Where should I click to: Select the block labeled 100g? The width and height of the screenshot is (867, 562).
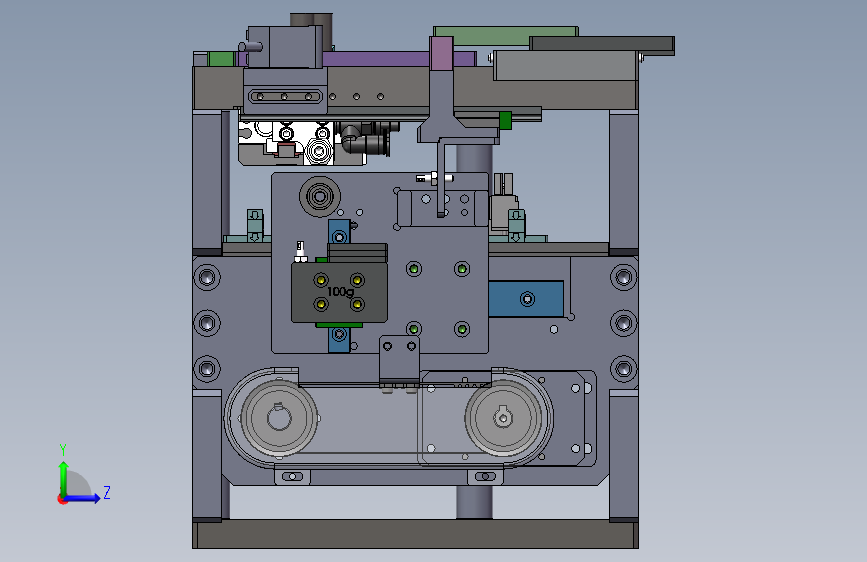[x=339, y=292]
